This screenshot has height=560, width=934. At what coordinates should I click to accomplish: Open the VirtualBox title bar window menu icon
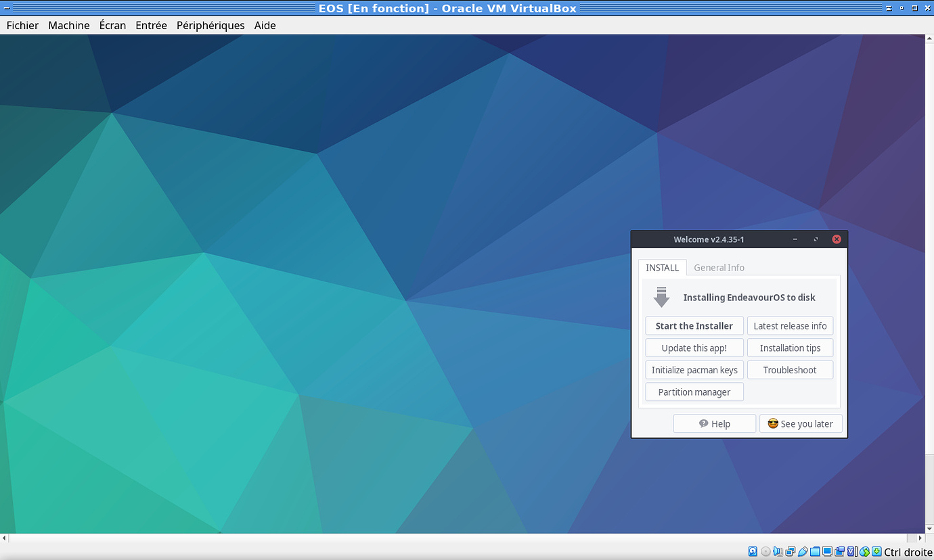pyautogui.click(x=6, y=8)
